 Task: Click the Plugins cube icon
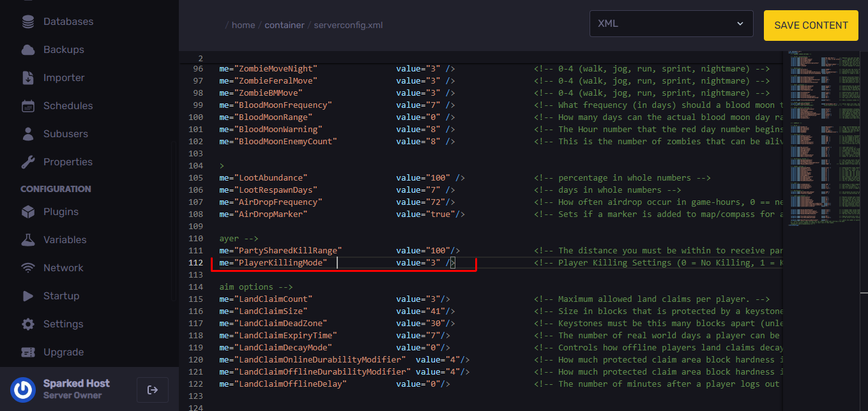click(28, 212)
